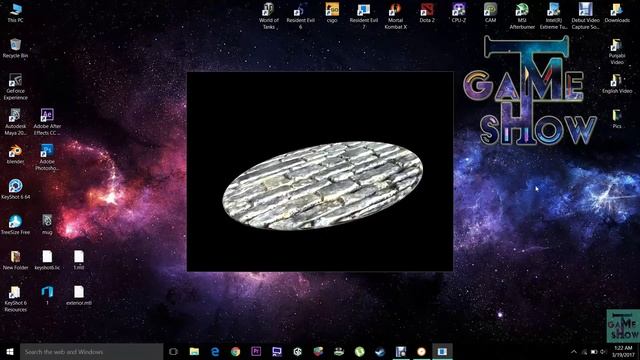
Task: Click the rendered stone disc image window
Action: coord(320,171)
